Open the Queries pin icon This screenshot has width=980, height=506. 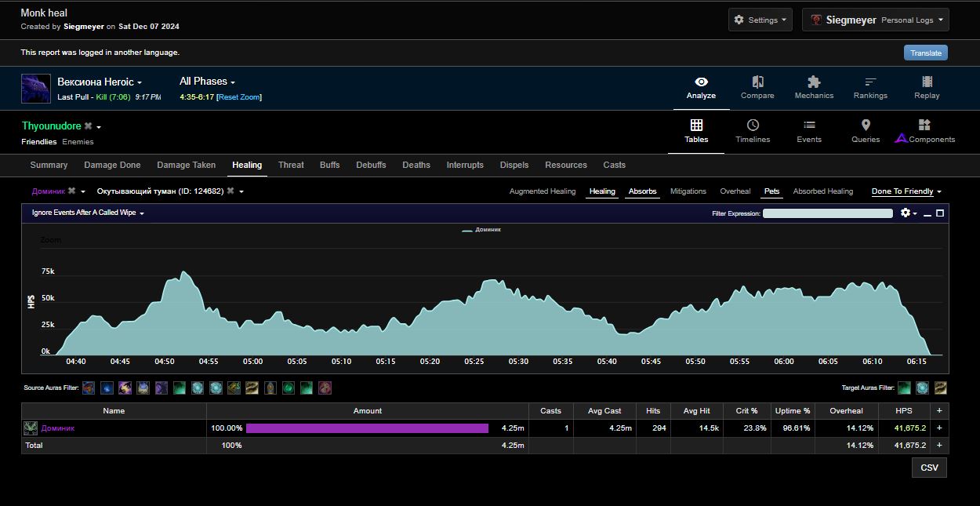pos(866,126)
